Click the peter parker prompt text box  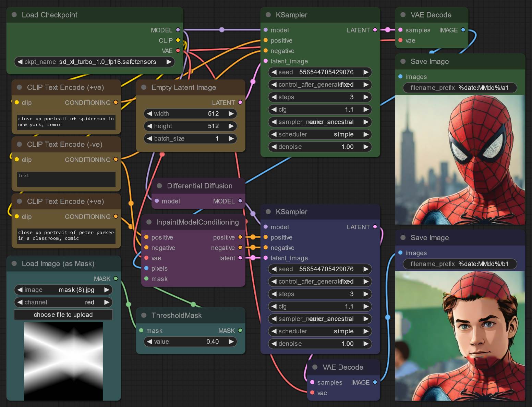(x=66, y=236)
